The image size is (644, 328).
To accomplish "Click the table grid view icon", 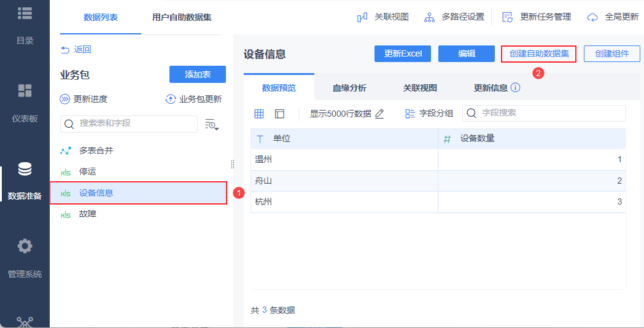I will point(259,114).
